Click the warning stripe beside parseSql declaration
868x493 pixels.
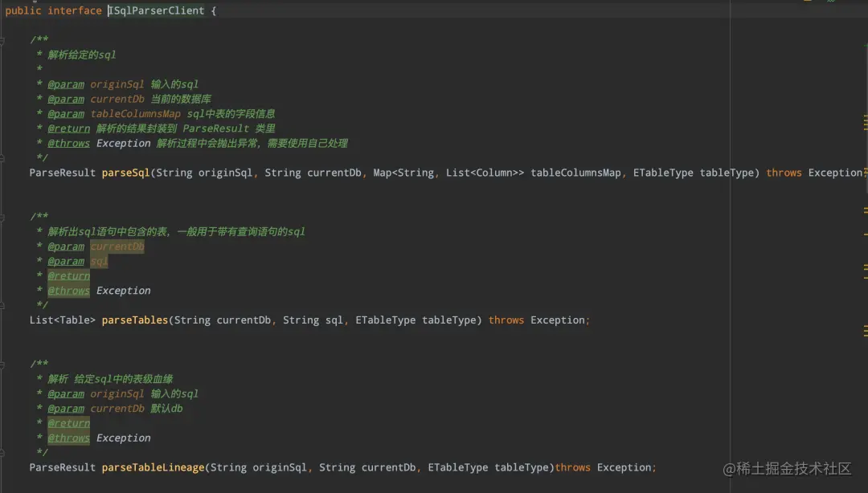(866, 171)
